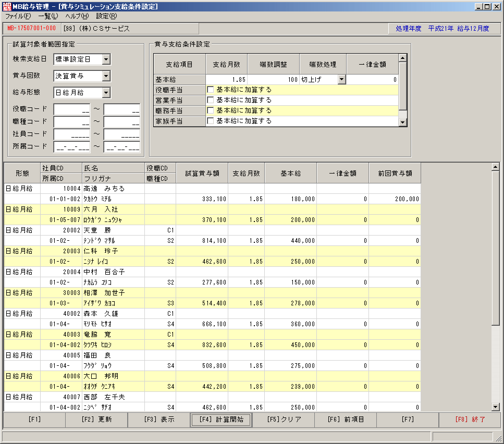This screenshot has width=504, height=444.
Task: Go to previous item with [F6] 前項目
Action: 346,420
